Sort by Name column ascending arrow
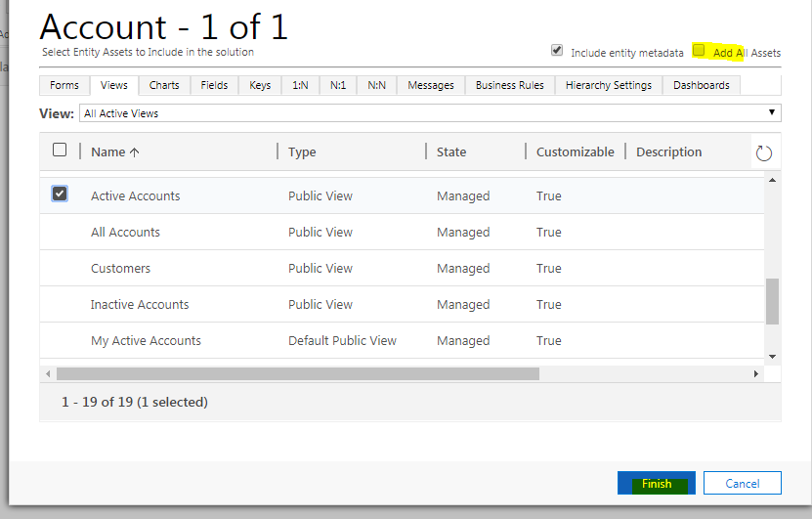 click(x=134, y=152)
